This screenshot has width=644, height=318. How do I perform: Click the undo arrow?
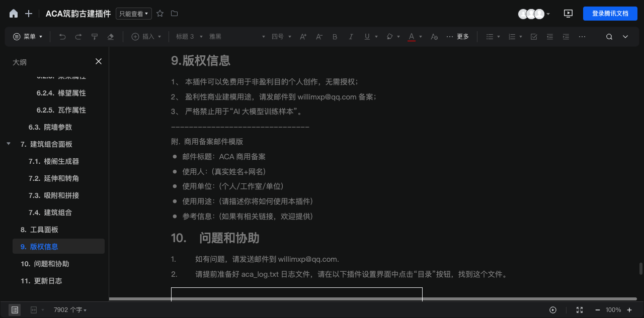(x=62, y=37)
